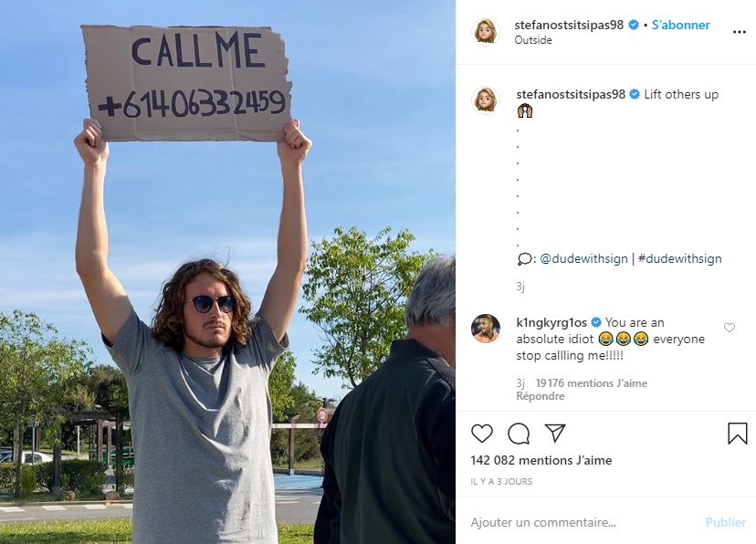Open the #dudewithsign hashtag
The width and height of the screenshot is (756, 544).
pyautogui.click(x=680, y=258)
